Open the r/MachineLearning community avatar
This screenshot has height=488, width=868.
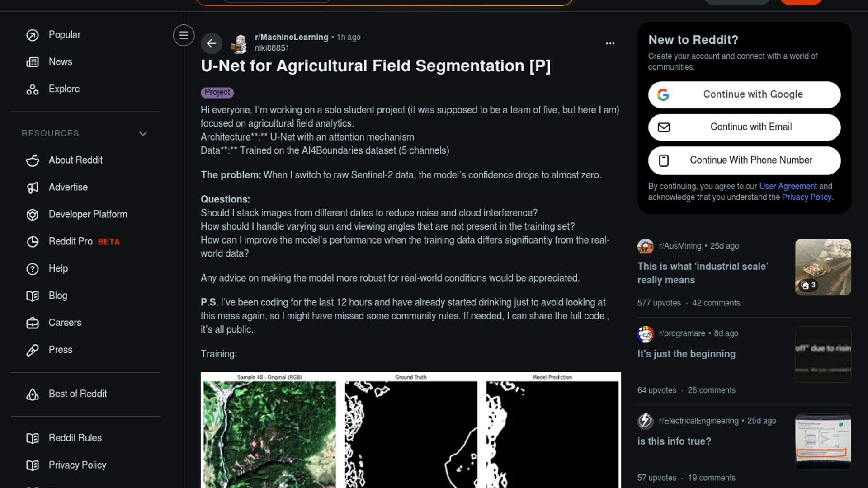[x=239, y=43]
